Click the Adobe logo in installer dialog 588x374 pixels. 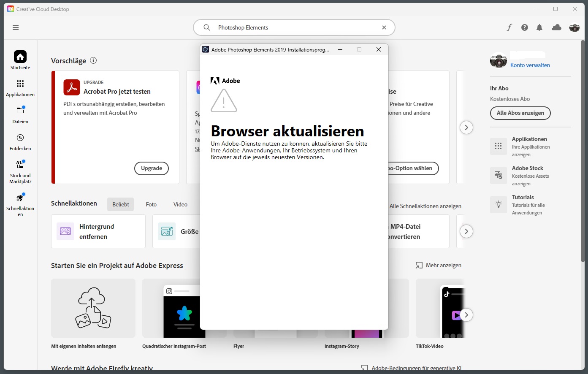coord(225,81)
